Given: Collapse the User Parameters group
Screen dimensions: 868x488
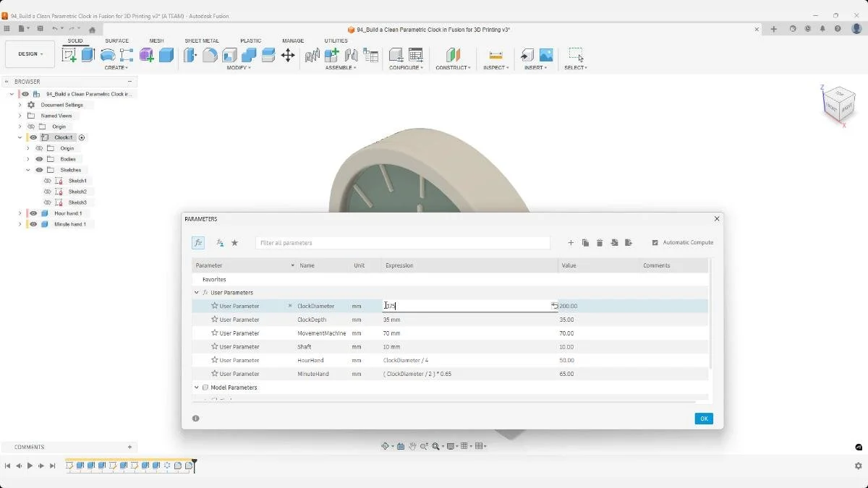Looking at the screenshot, I should (x=196, y=292).
